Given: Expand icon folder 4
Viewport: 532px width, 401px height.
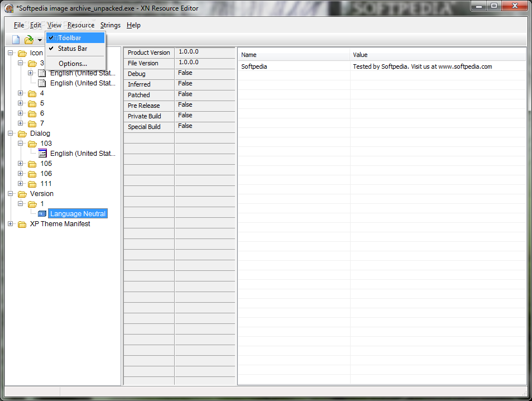Looking at the screenshot, I should (x=20, y=93).
